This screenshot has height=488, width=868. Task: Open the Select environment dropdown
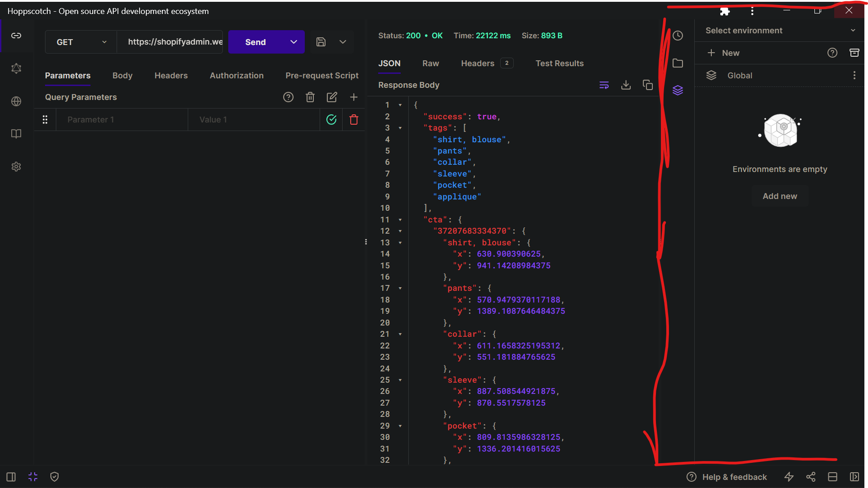(x=779, y=30)
